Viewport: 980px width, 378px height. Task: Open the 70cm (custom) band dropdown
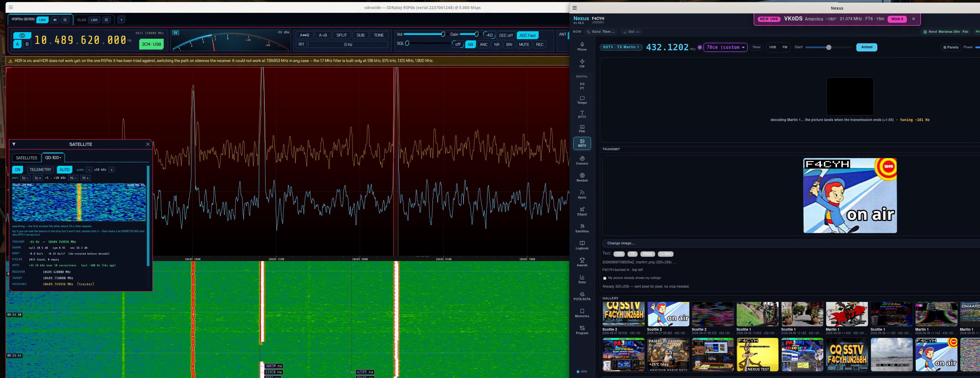(x=725, y=47)
